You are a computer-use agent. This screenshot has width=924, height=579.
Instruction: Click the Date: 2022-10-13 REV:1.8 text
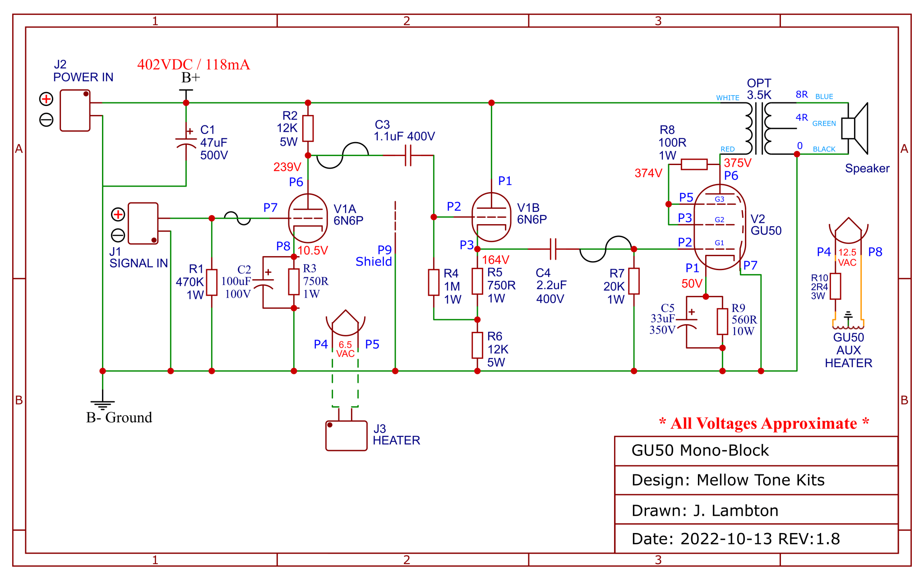click(x=735, y=539)
